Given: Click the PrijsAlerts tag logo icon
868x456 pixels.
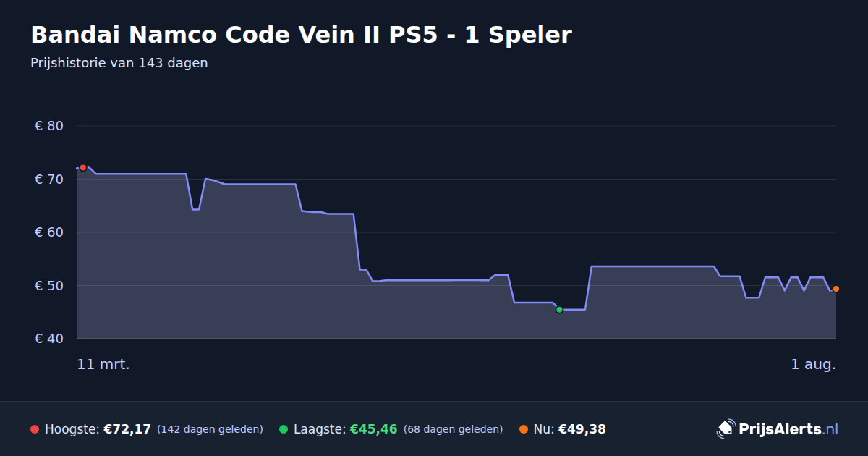Looking at the screenshot, I should tap(726, 428).
